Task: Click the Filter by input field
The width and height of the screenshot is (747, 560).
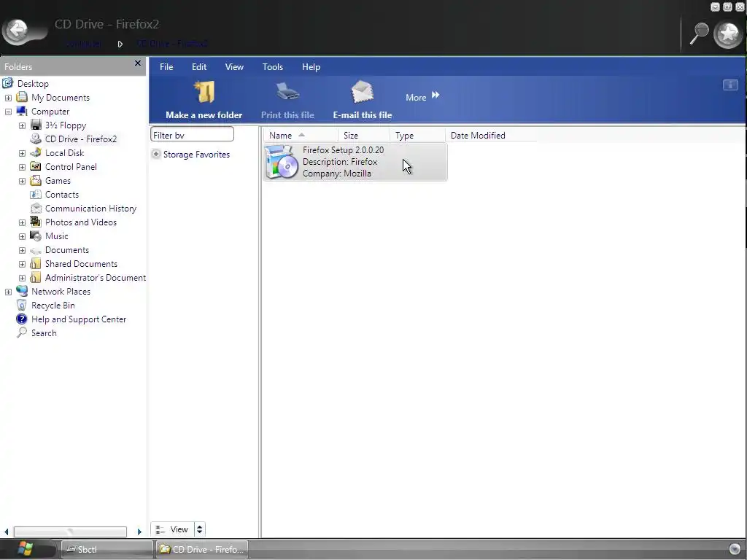Action: tap(192, 134)
